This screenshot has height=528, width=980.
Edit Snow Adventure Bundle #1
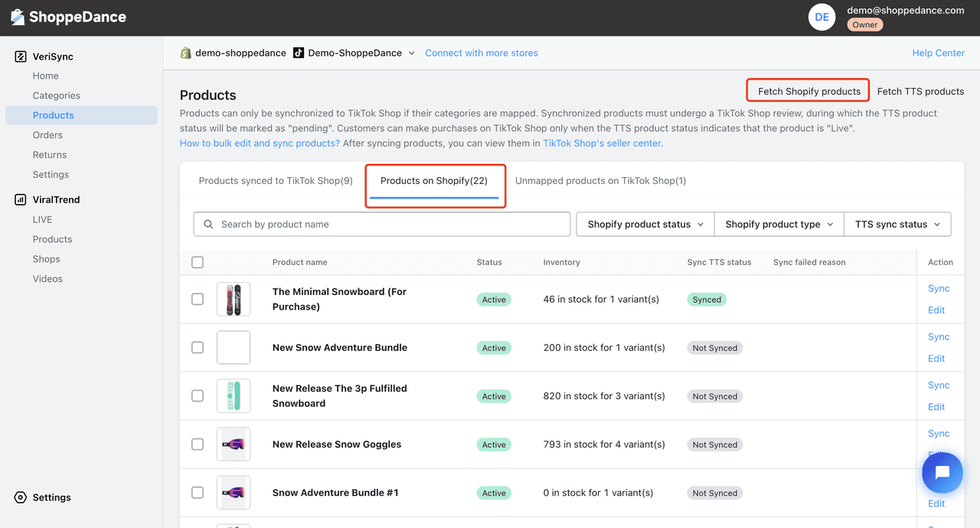[x=936, y=503]
